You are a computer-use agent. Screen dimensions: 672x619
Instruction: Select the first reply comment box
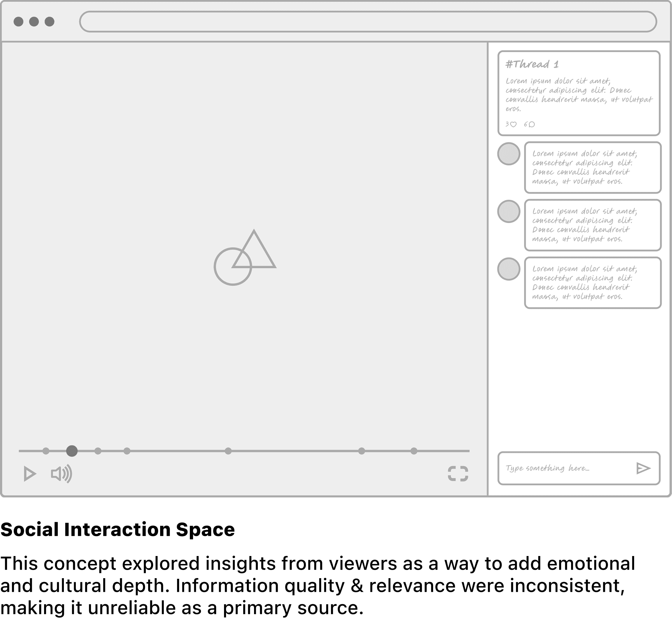coord(593,167)
